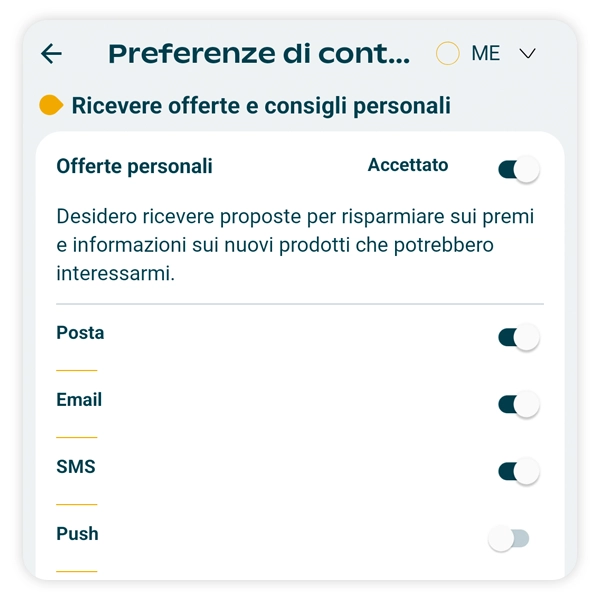Tap the SMS row label
Screen dimensions: 600x600
[x=76, y=467]
